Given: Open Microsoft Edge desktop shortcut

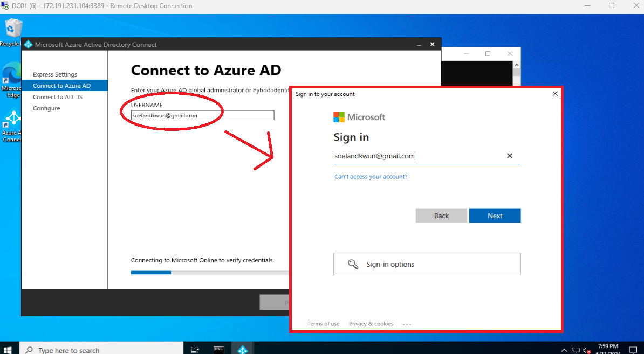Looking at the screenshot, I should 11,80.
